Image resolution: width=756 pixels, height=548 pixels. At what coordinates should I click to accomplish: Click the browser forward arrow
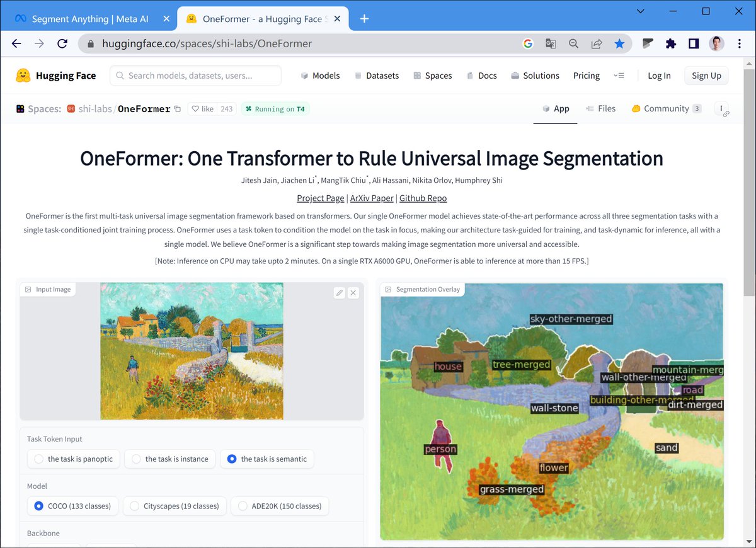click(x=39, y=43)
